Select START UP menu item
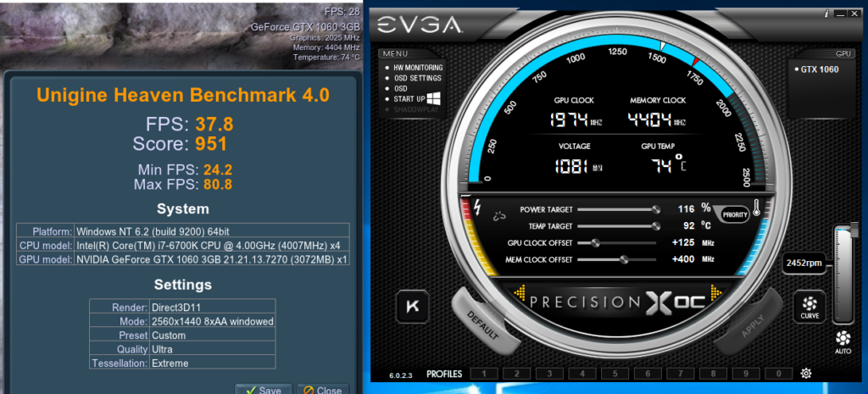This screenshot has height=394, width=868. (409, 99)
